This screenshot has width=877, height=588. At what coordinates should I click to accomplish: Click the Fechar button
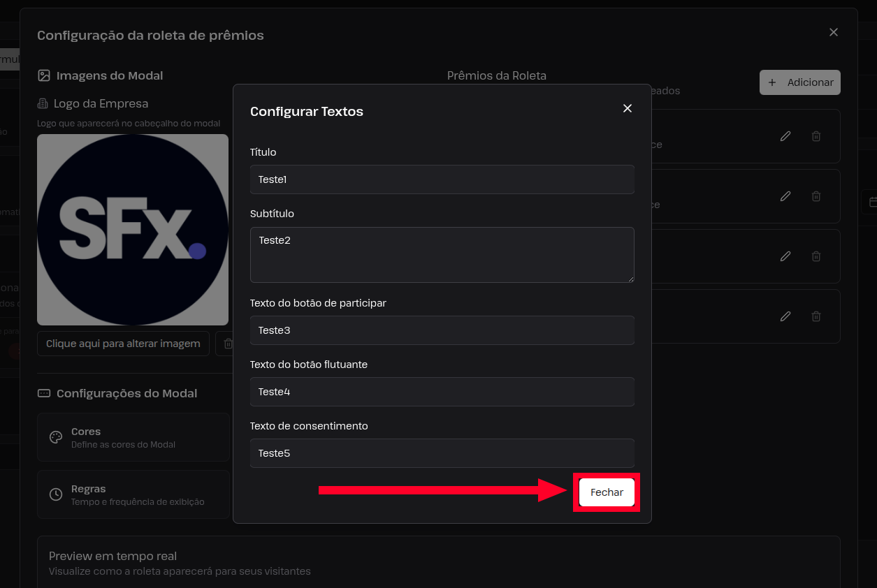pos(607,492)
